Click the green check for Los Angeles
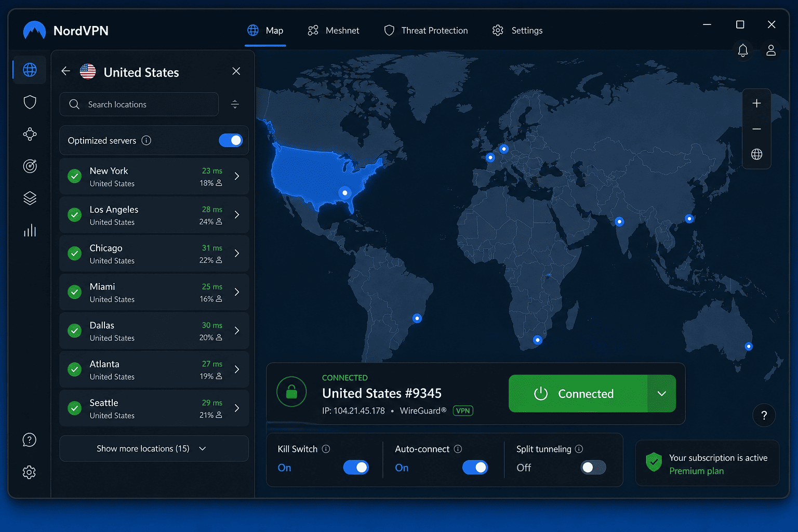The width and height of the screenshot is (798, 532). (75, 215)
